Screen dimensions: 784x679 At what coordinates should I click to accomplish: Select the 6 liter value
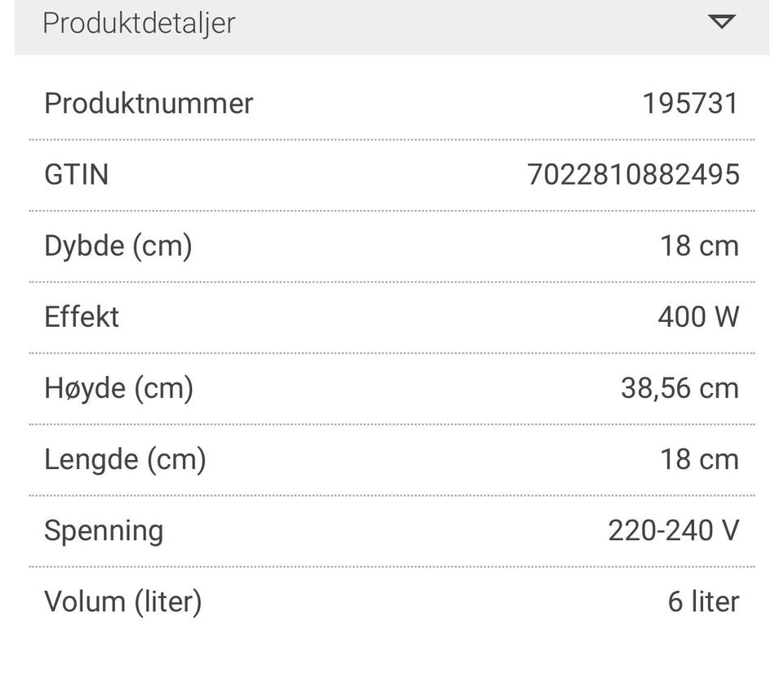[x=703, y=602]
